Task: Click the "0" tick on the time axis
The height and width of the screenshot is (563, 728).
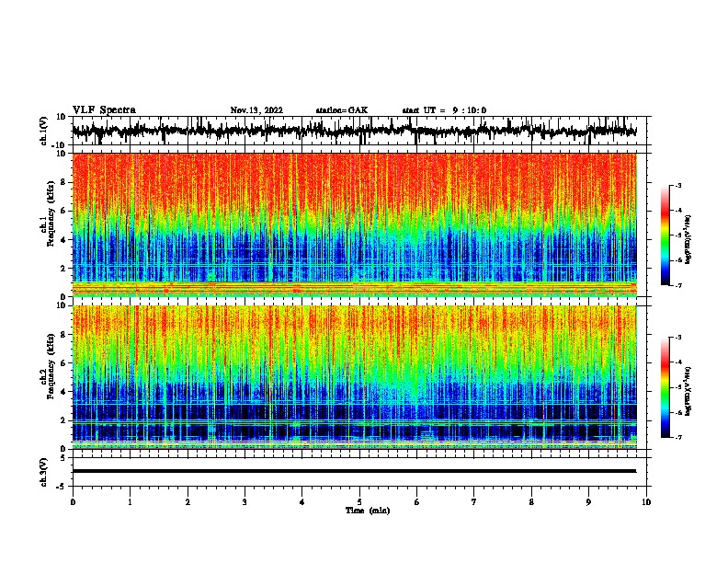Action: point(73,502)
